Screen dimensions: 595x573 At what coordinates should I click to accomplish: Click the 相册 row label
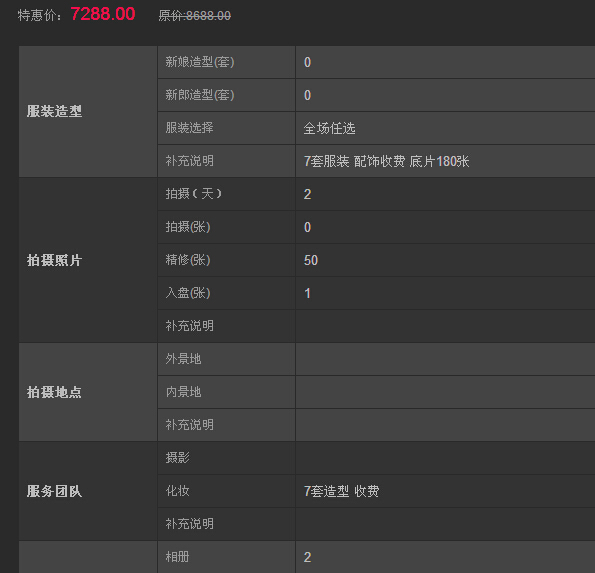coord(177,557)
